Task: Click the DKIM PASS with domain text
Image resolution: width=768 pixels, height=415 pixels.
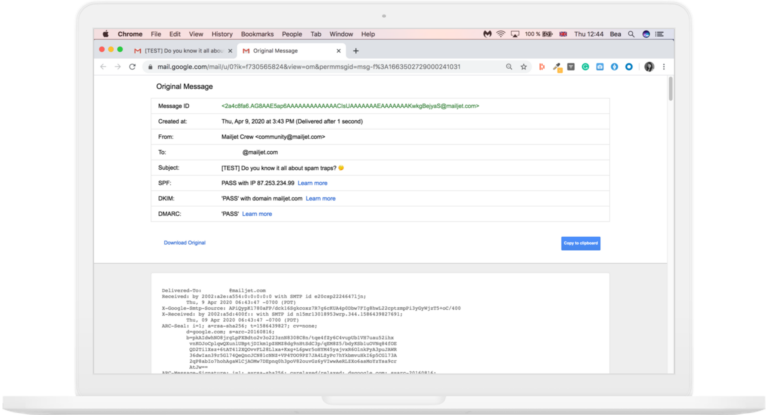Action: 262,198
